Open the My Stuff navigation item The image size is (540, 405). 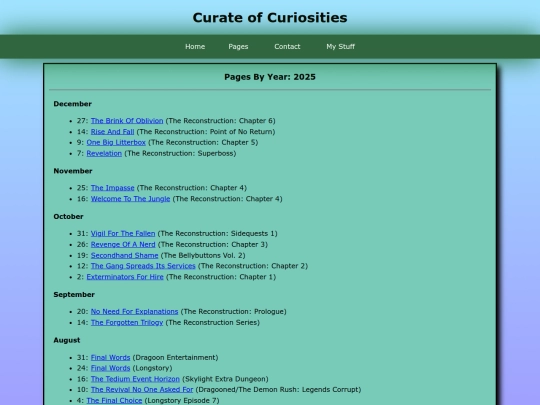click(341, 46)
